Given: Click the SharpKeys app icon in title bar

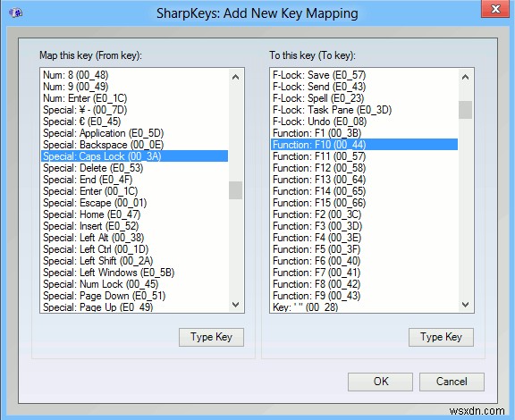Looking at the screenshot, I should pos(15,13).
